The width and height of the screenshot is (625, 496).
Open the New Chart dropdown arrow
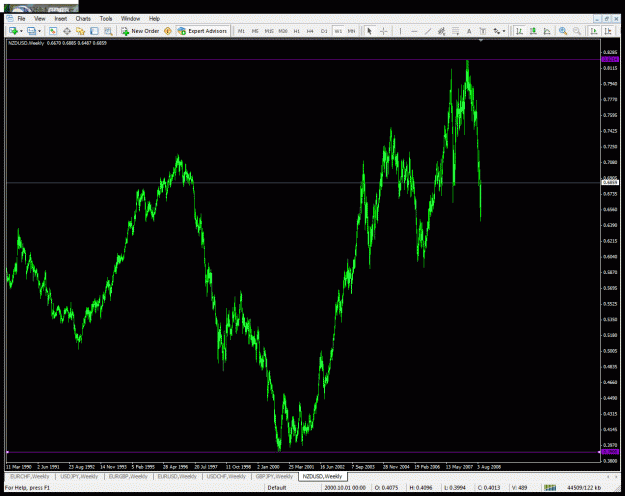pos(21,31)
